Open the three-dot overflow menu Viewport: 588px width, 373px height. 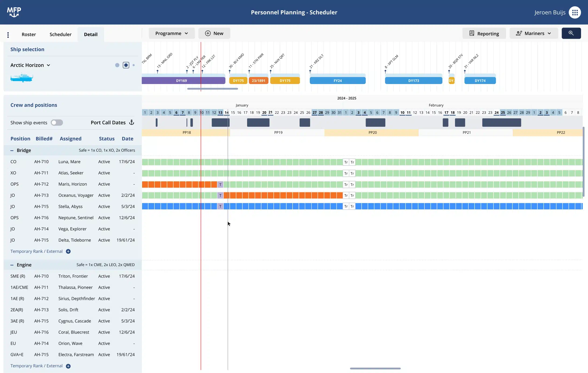click(8, 35)
